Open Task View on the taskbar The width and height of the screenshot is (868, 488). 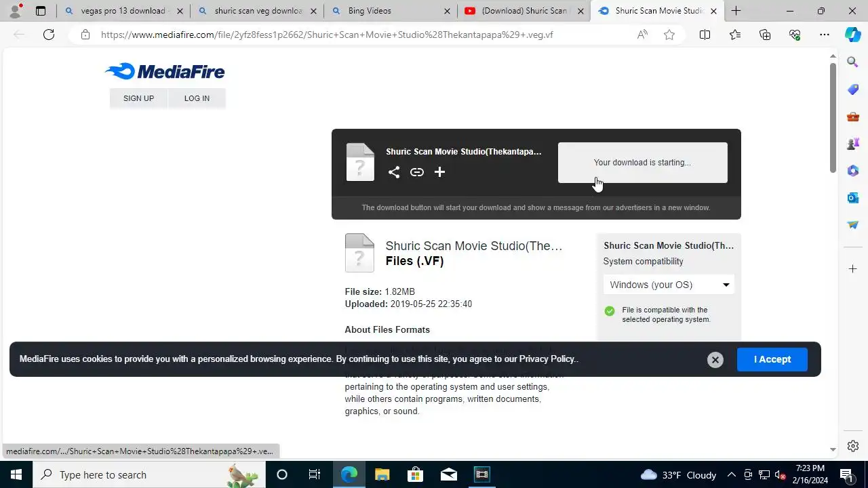click(x=315, y=474)
